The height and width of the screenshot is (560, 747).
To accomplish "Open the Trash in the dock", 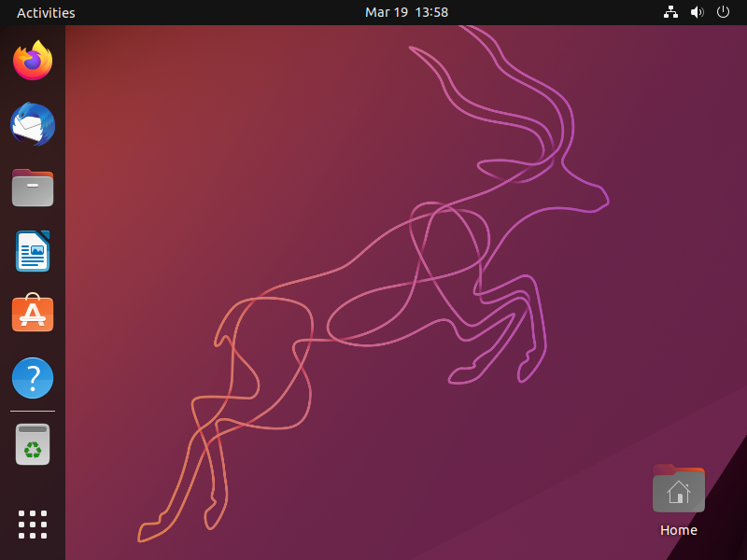I will 33,444.
